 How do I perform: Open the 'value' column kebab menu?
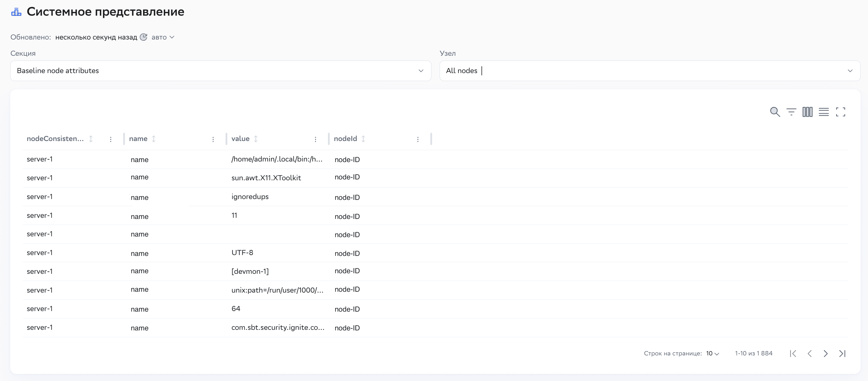tap(315, 139)
